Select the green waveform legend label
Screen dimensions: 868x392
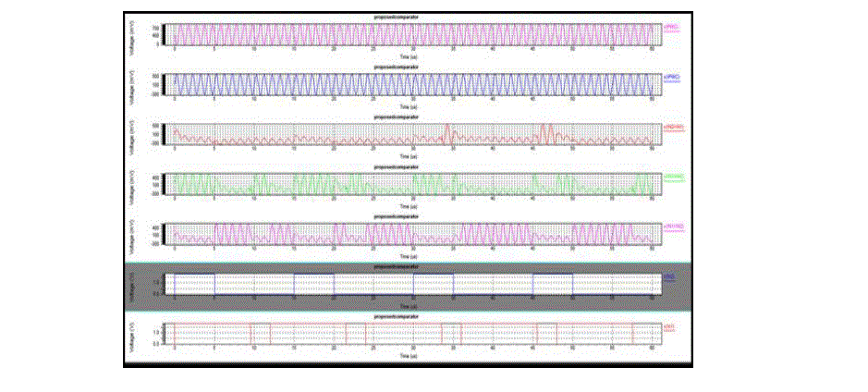pos(672,178)
